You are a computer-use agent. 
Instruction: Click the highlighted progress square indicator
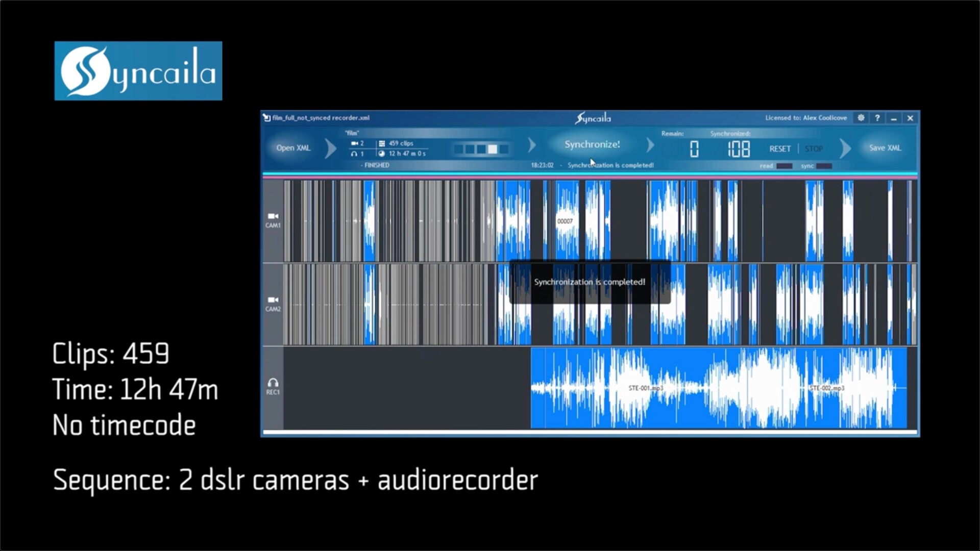(493, 149)
